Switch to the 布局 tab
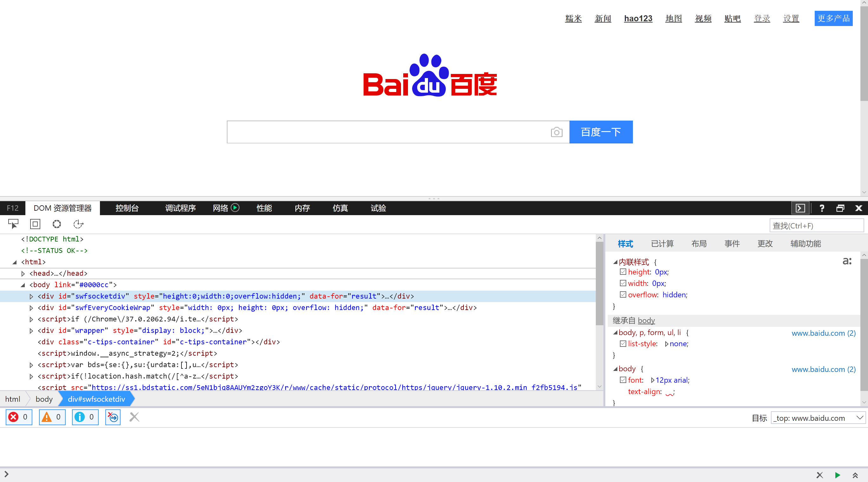This screenshot has height=482, width=868. pos(699,243)
